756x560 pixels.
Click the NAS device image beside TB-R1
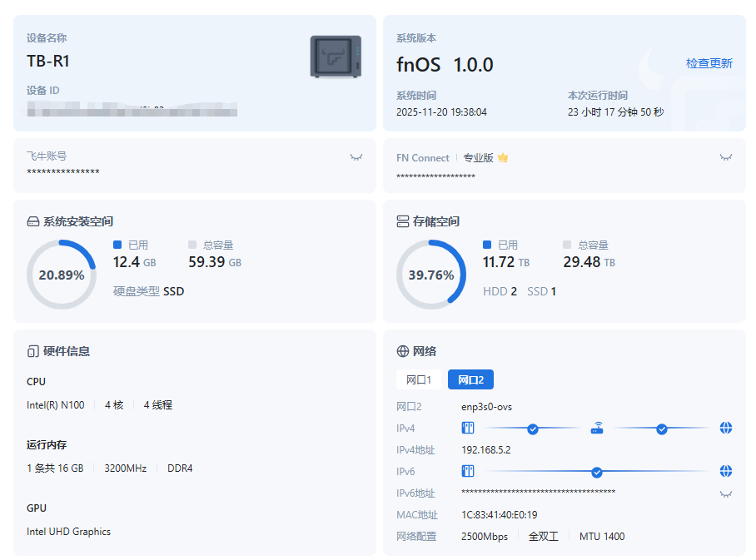coord(336,57)
